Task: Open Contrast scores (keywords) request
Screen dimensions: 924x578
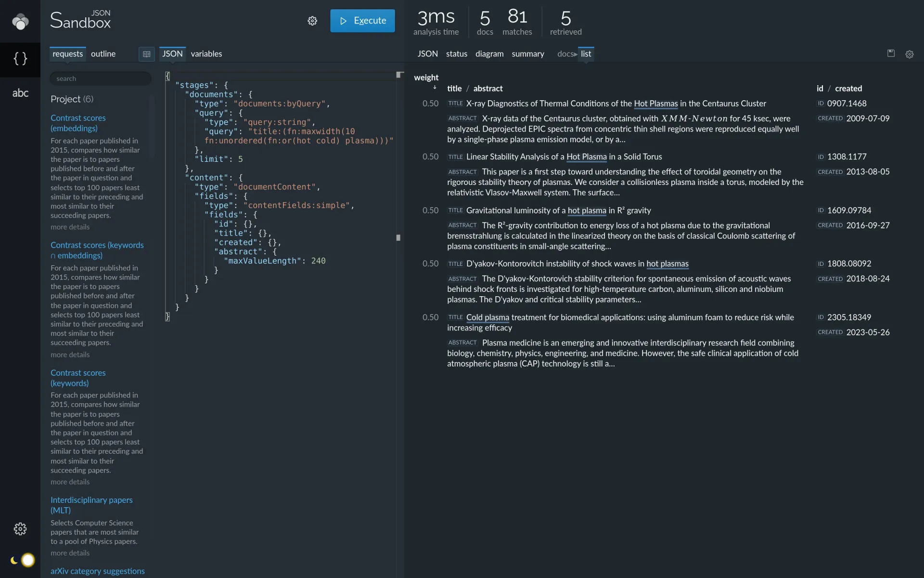Action: pyautogui.click(x=78, y=378)
